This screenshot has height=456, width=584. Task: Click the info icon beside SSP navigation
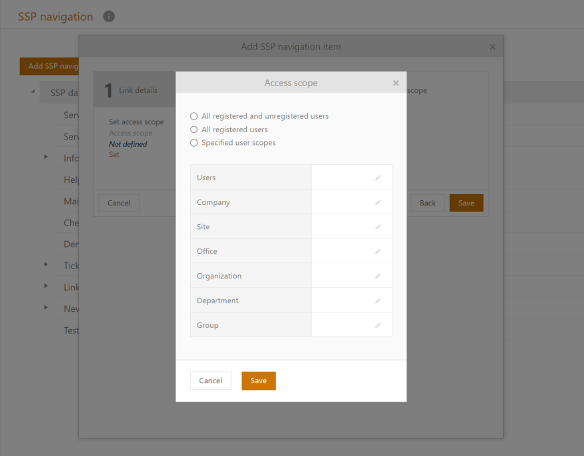click(109, 16)
